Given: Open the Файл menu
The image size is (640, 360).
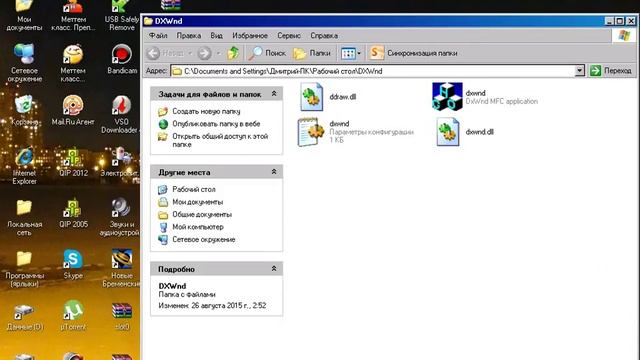Looking at the screenshot, I should [158, 36].
